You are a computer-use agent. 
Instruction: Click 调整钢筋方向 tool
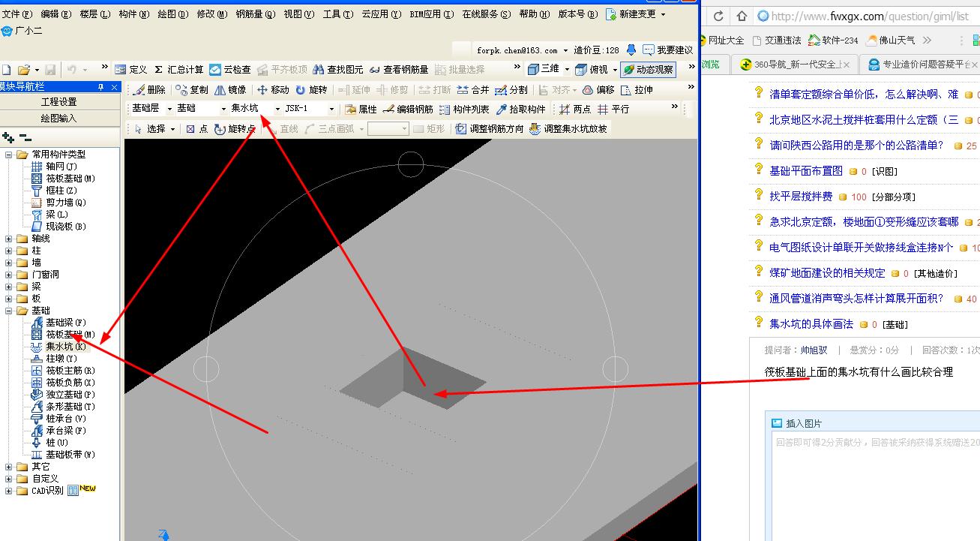click(490, 129)
